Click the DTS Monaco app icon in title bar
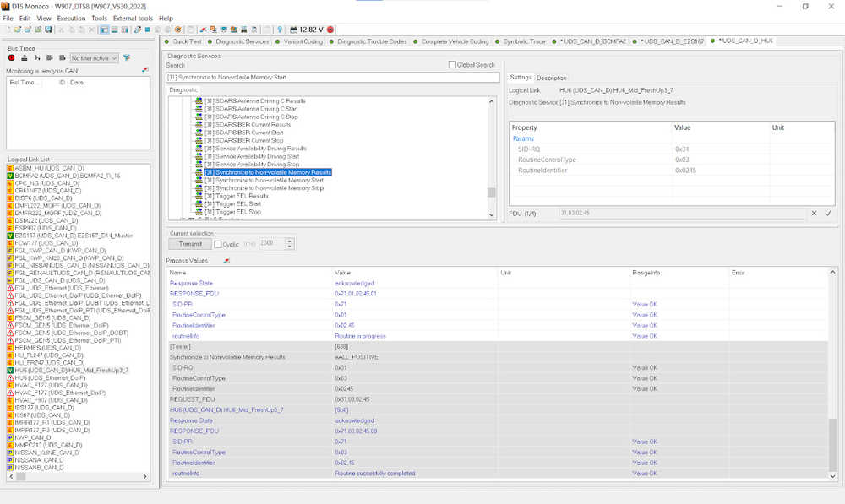Image resolution: width=845 pixels, height=504 pixels. (x=5, y=7)
